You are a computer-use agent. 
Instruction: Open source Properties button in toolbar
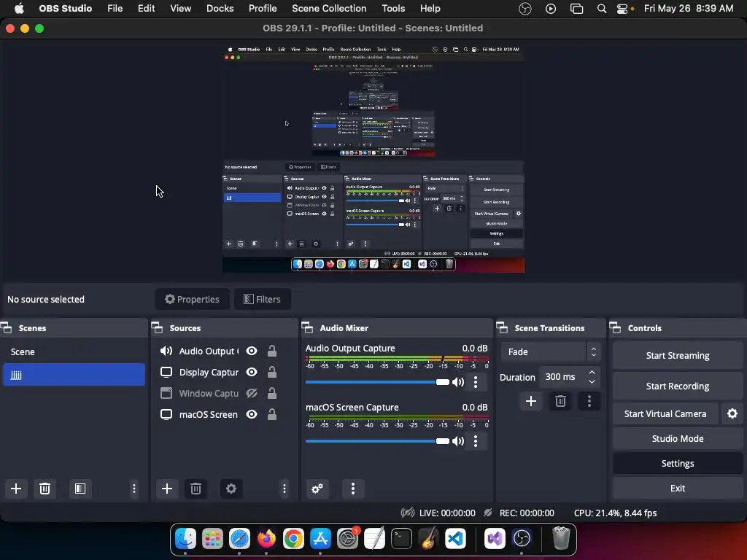click(192, 299)
